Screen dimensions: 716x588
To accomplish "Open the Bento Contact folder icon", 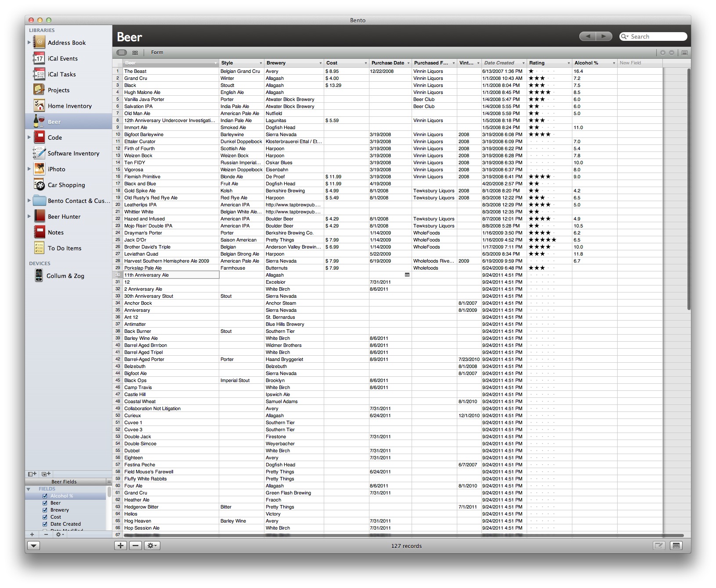I will click(39, 201).
